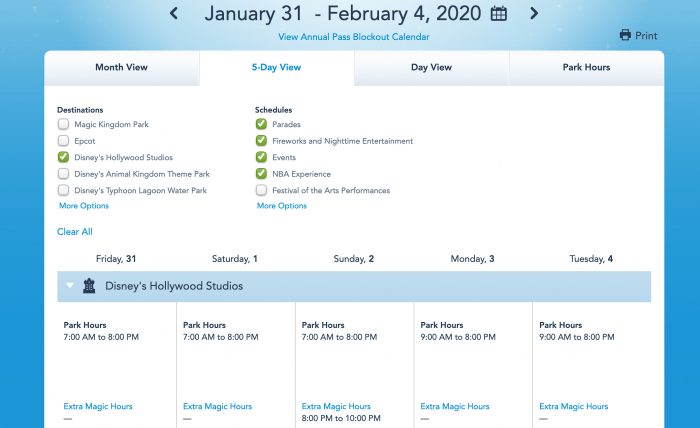This screenshot has height=428, width=700.
Task: Select the Friday, 31 column header
Action: [x=116, y=259]
